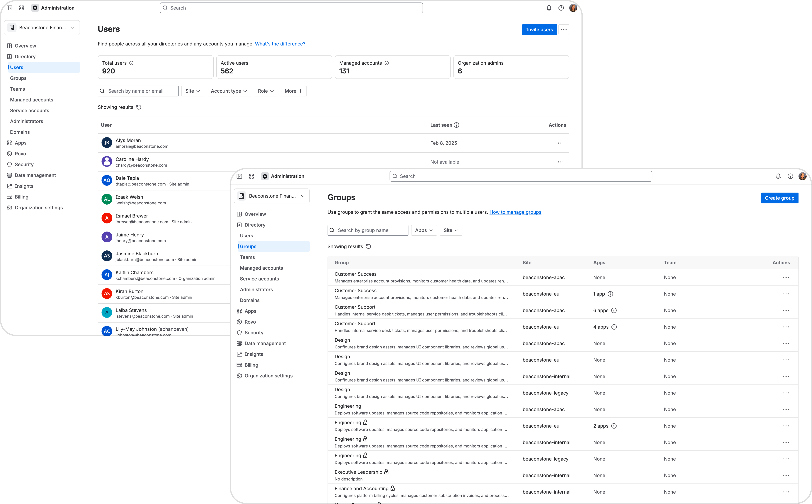Expand Role filter dropdown
The height and width of the screenshot is (504, 812).
click(266, 91)
